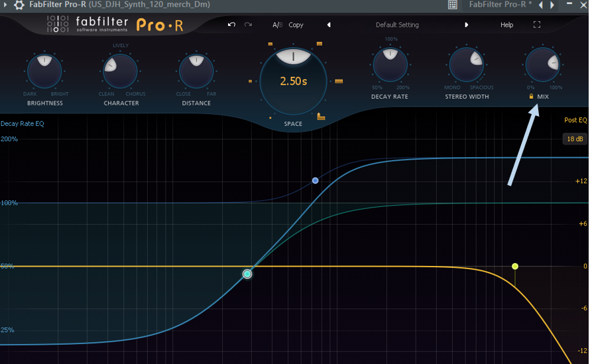
Task: Open plugin settings gear icon
Action: 19,5
